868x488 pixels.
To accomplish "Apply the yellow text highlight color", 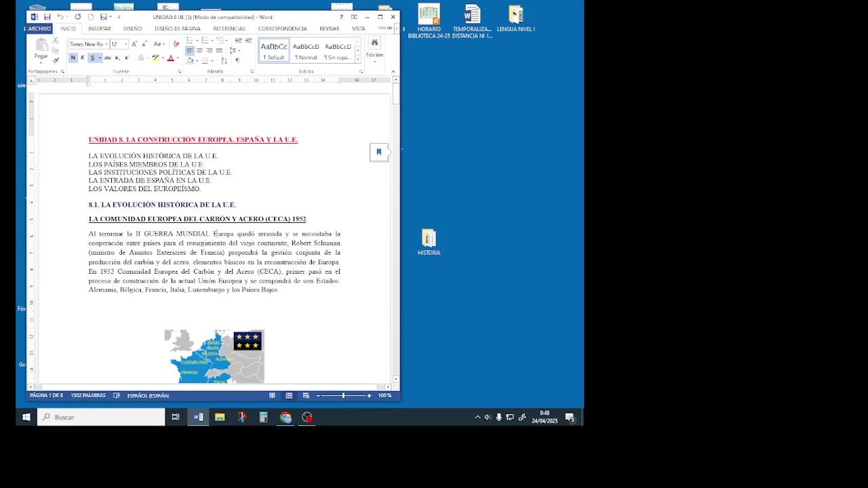I will [155, 58].
